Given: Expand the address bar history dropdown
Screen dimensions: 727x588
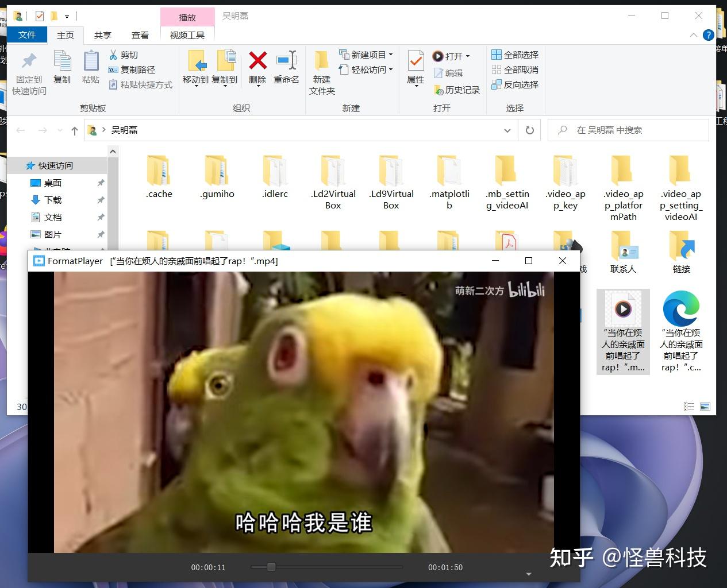Looking at the screenshot, I should tap(507, 130).
